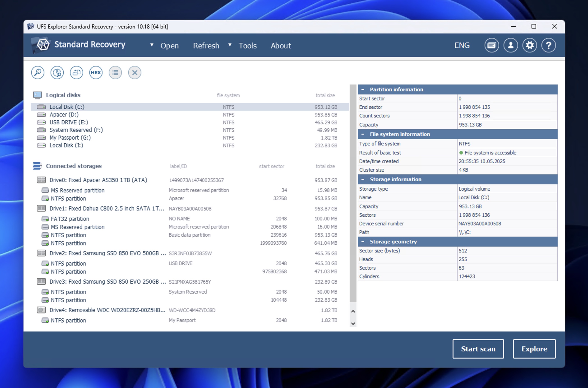The height and width of the screenshot is (388, 588).
Task: Click Drive0 Apacer AS350 disk icon
Action: [x=41, y=180]
